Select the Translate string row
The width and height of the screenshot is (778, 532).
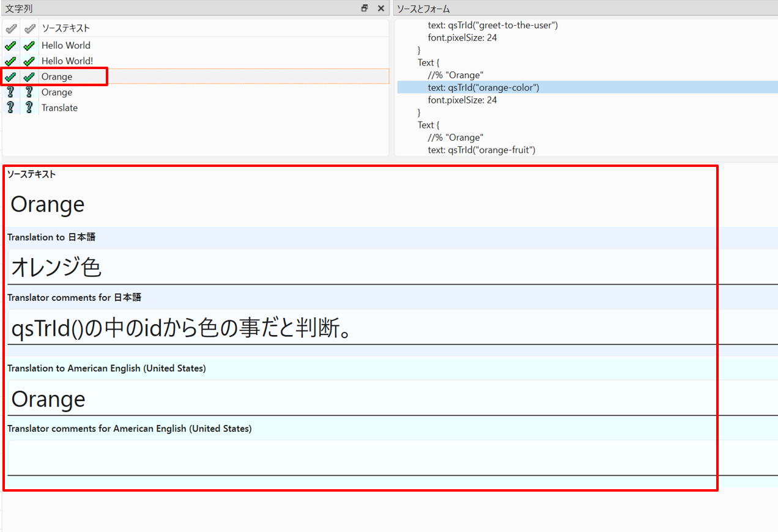[59, 108]
